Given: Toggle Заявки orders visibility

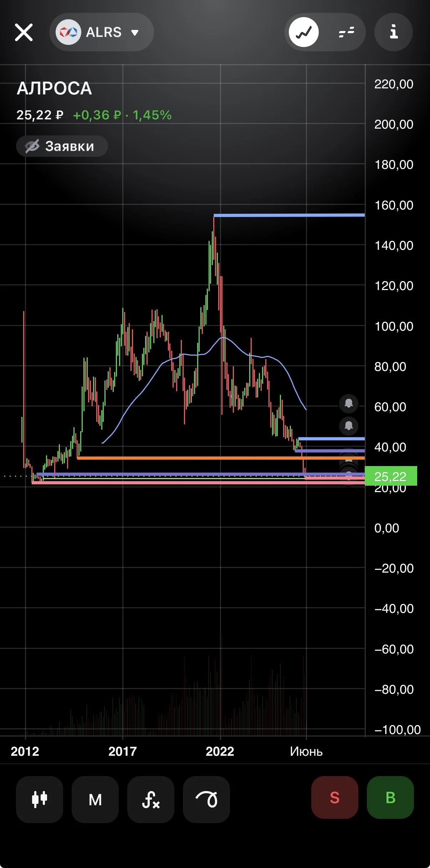Looking at the screenshot, I should (62, 146).
